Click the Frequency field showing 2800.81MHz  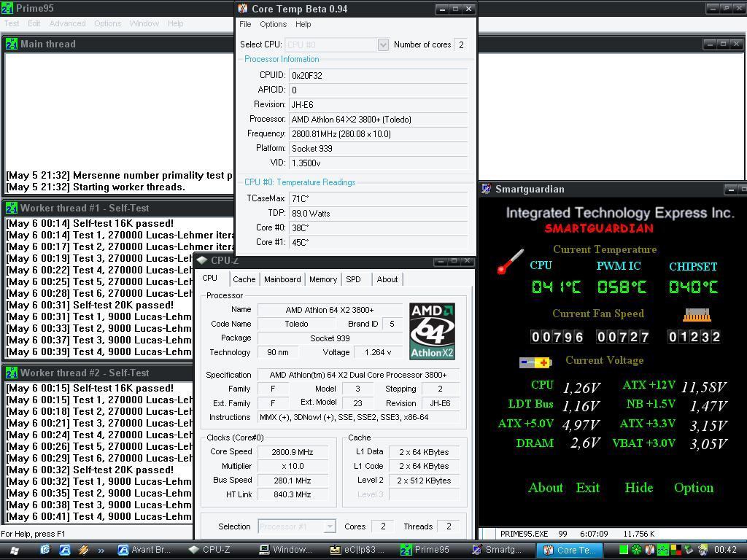pyautogui.click(x=379, y=134)
